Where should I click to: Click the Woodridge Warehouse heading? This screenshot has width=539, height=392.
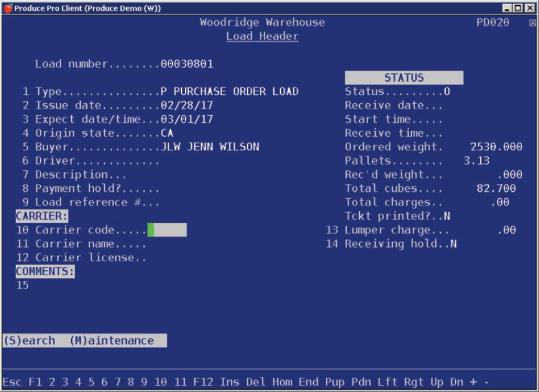tap(262, 23)
